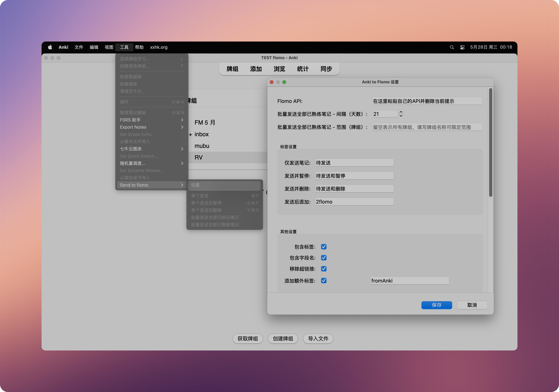Toggle the 添加额外标签 checkbox
The width and height of the screenshot is (559, 392).
point(324,281)
